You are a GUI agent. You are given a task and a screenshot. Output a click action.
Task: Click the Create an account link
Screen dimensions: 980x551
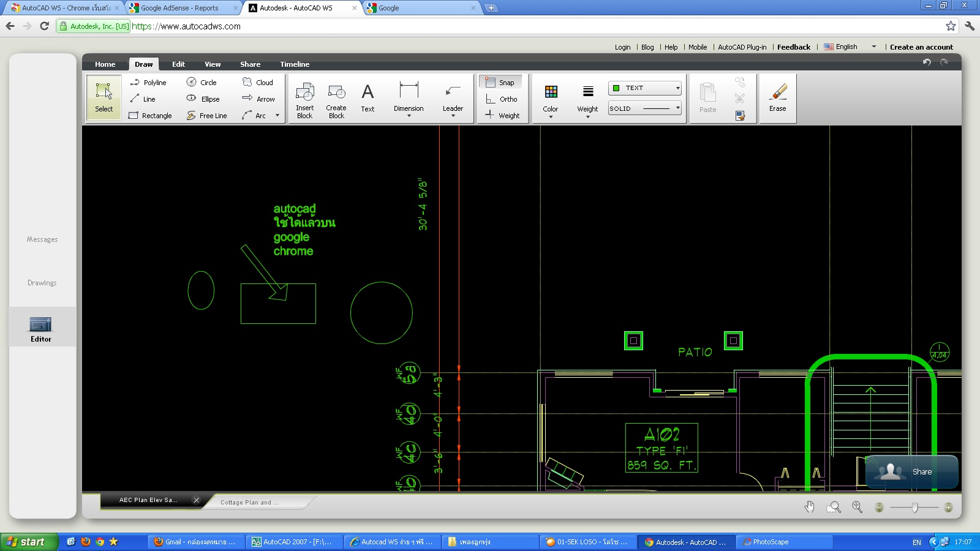[x=921, y=47]
